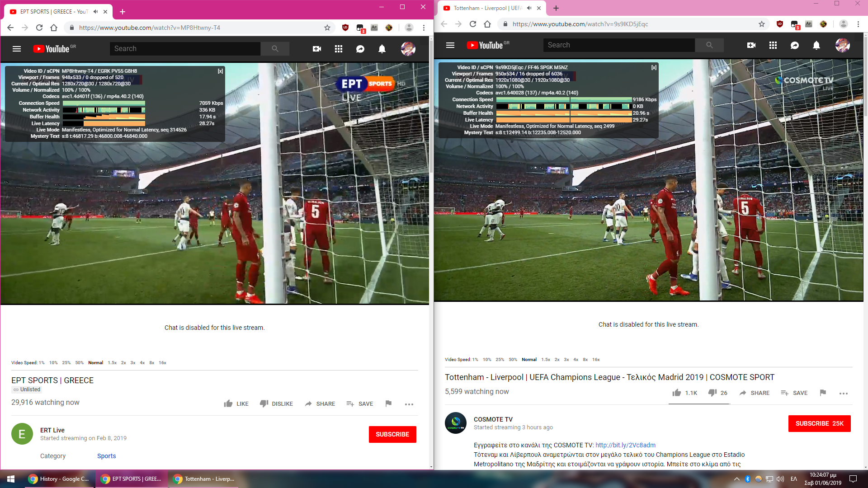This screenshot has width=868, height=488.
Task: Open Windows notification center
Action: (853, 479)
